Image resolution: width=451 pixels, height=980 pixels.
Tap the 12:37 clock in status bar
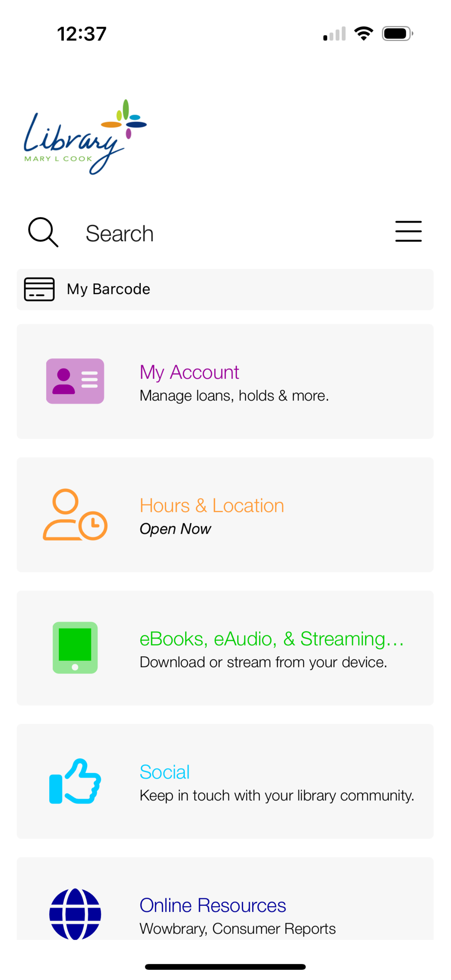point(82,34)
